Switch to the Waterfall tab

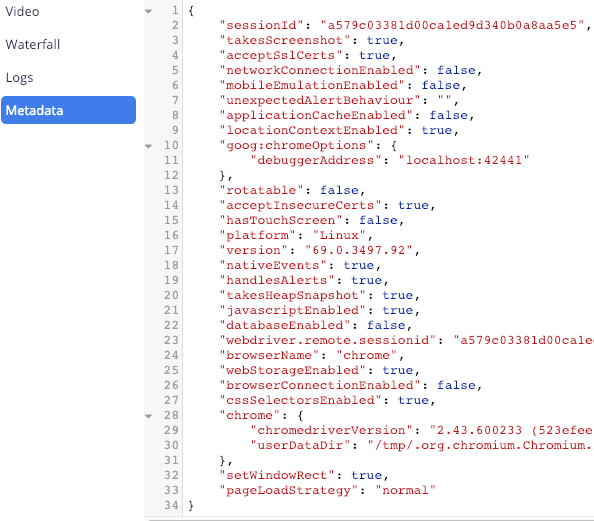[x=33, y=44]
